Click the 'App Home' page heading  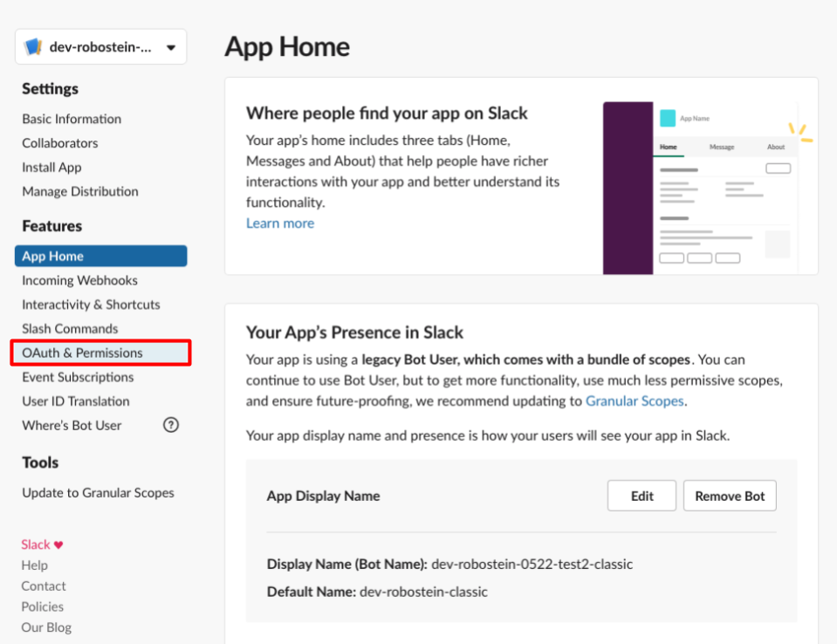pos(287,47)
